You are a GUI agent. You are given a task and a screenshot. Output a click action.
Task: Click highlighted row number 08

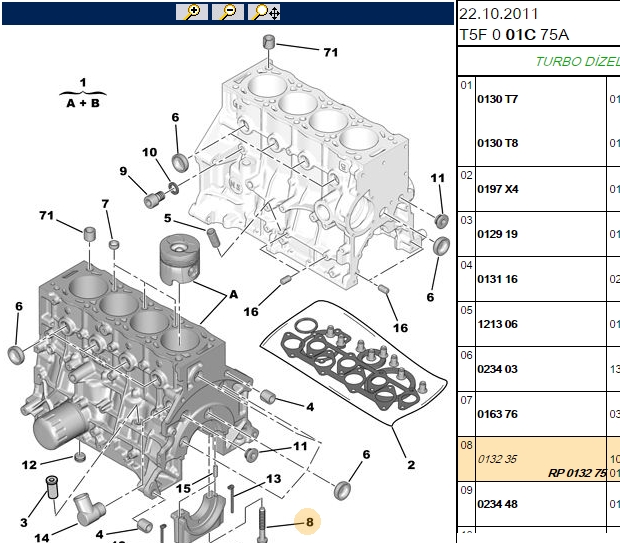(467, 445)
